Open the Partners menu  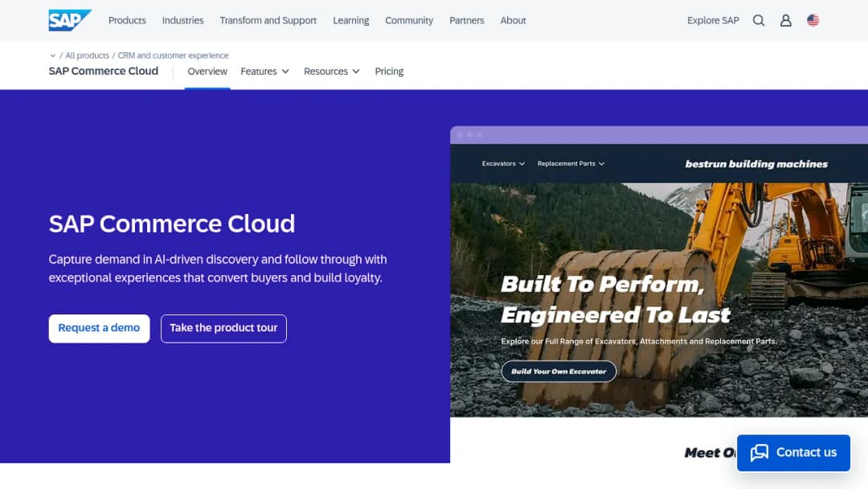tap(467, 20)
